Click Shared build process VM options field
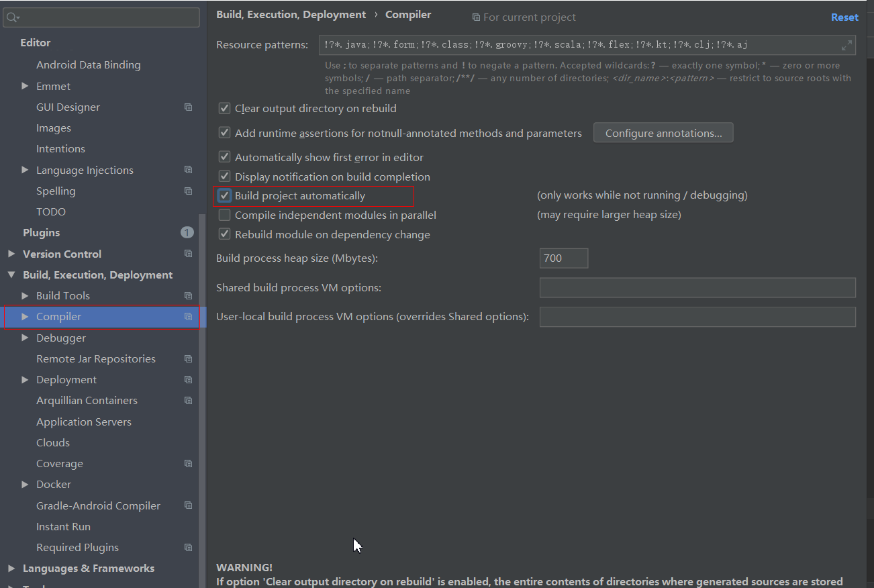 coord(697,287)
